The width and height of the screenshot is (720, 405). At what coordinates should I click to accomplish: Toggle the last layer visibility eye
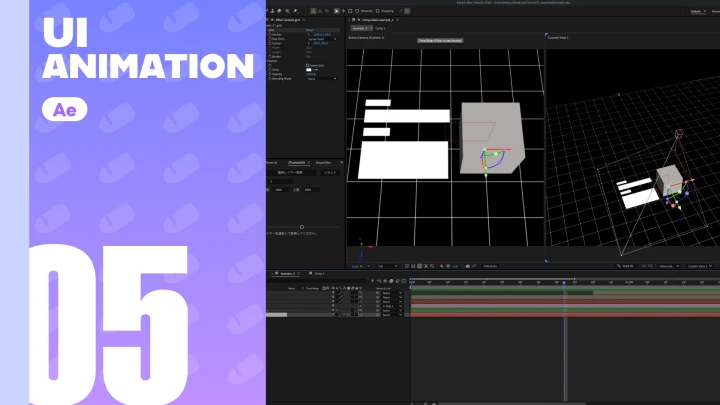(x=333, y=315)
